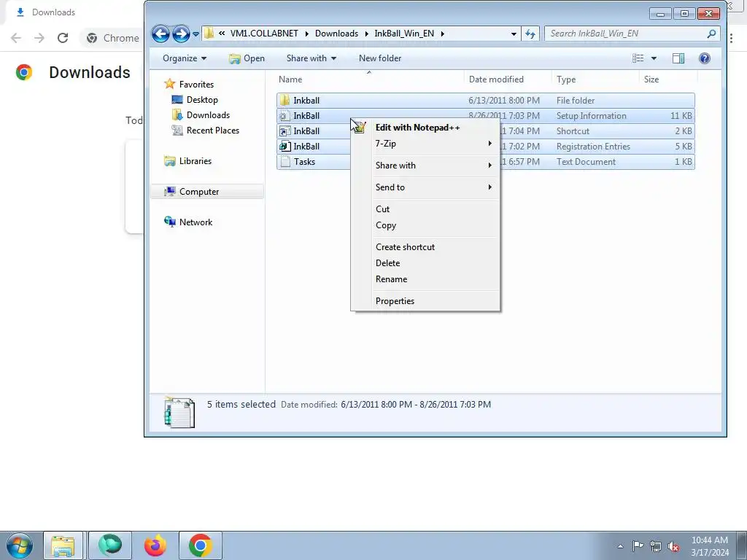Show hidden tray icons arrow
This screenshot has height=560, width=747.
tap(620, 546)
